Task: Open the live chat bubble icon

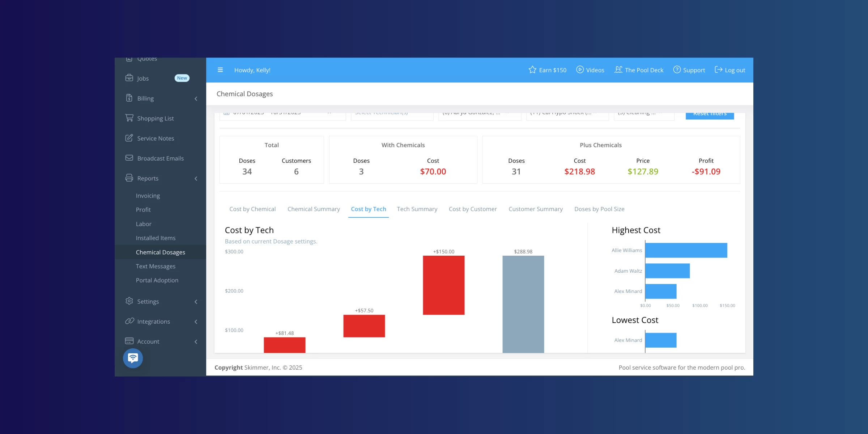Action: click(x=133, y=358)
